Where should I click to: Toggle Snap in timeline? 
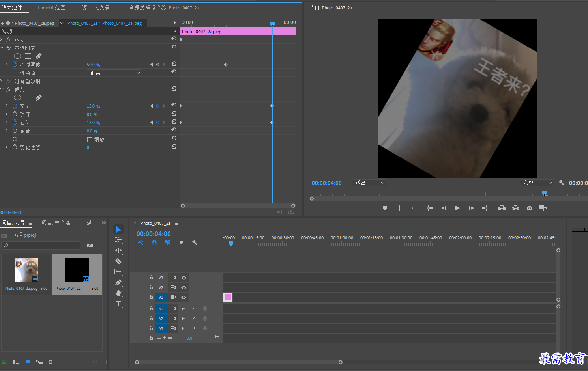point(154,242)
